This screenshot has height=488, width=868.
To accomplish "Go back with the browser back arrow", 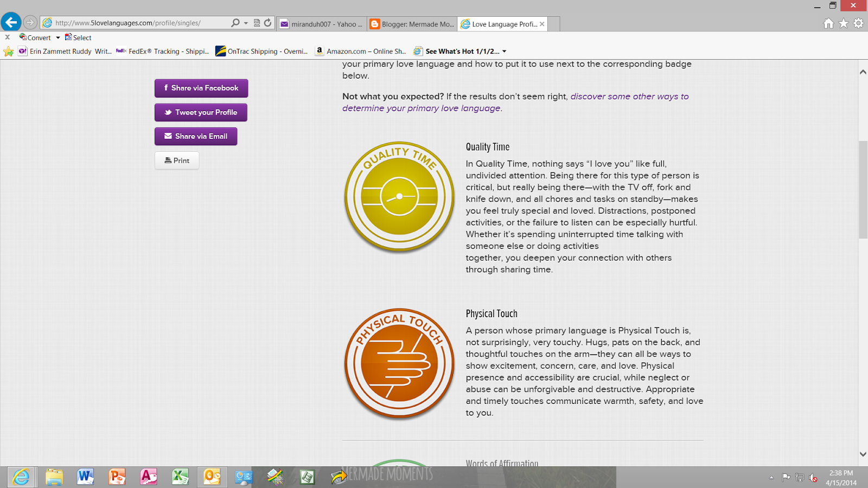I will [x=11, y=22].
